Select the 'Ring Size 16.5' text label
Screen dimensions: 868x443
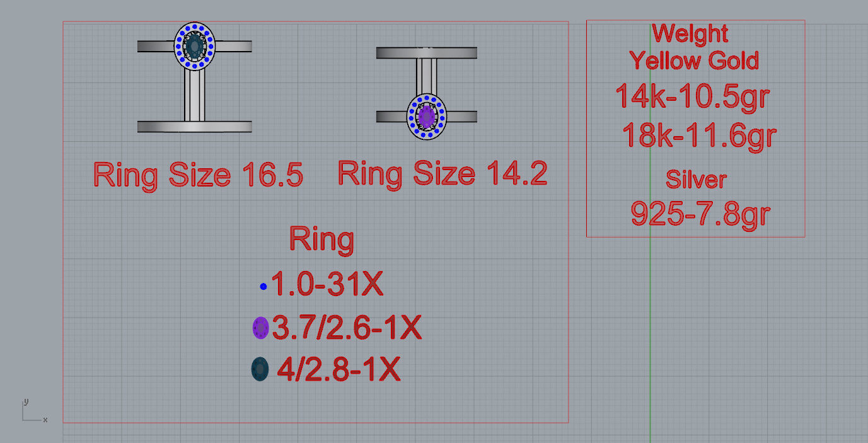pyautogui.click(x=198, y=175)
